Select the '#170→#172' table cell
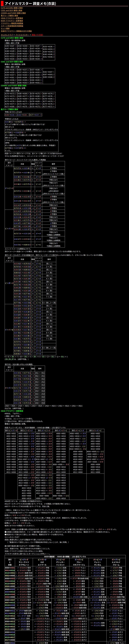The width and height of the screenshot is (129, 644). click(x=11, y=93)
